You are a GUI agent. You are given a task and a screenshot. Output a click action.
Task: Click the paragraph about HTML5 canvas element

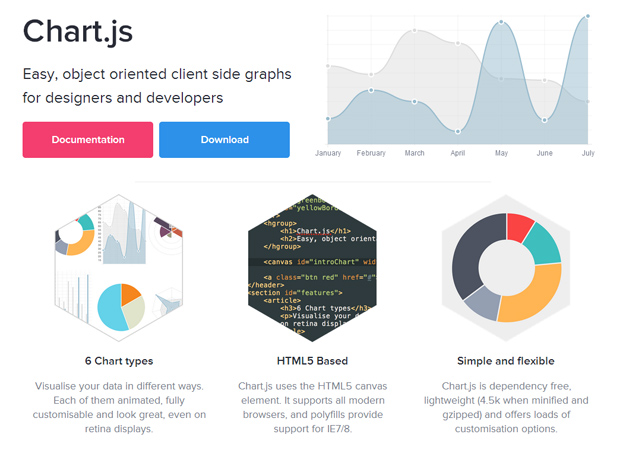click(x=312, y=407)
